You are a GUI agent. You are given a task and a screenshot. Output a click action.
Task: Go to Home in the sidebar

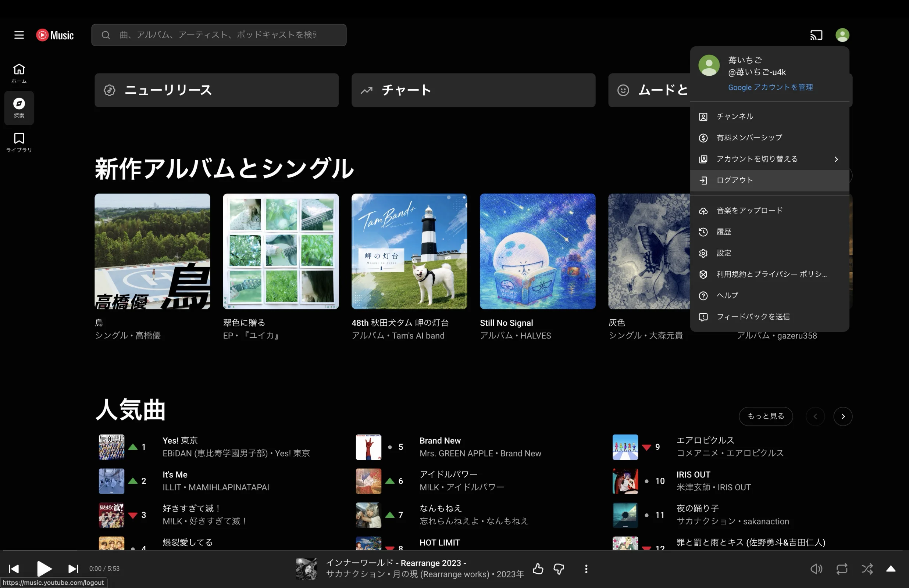pos(19,73)
